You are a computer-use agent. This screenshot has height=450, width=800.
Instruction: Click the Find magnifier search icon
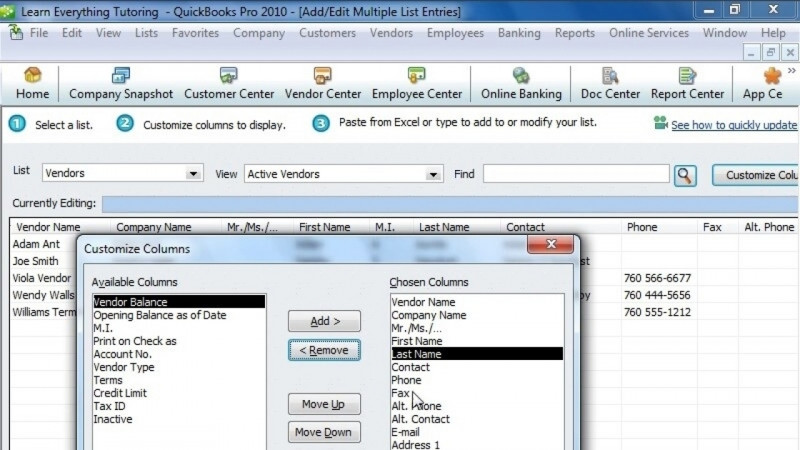click(x=685, y=176)
